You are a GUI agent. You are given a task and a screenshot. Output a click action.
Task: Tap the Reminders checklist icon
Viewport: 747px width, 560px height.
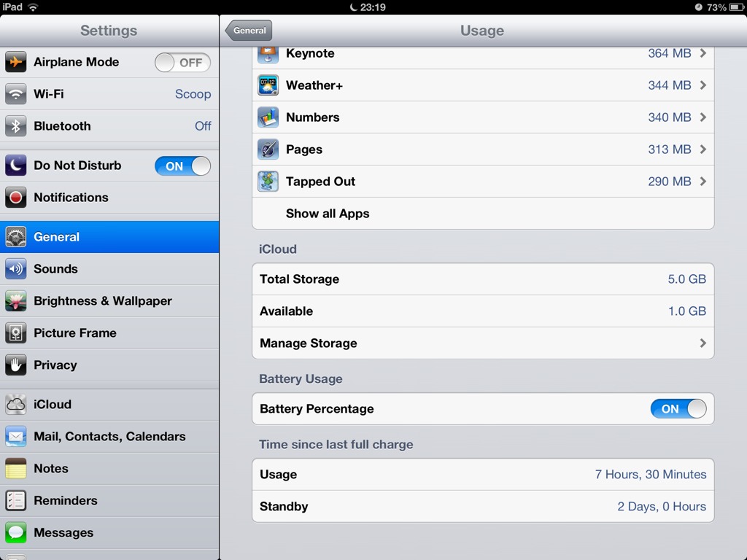click(x=16, y=500)
